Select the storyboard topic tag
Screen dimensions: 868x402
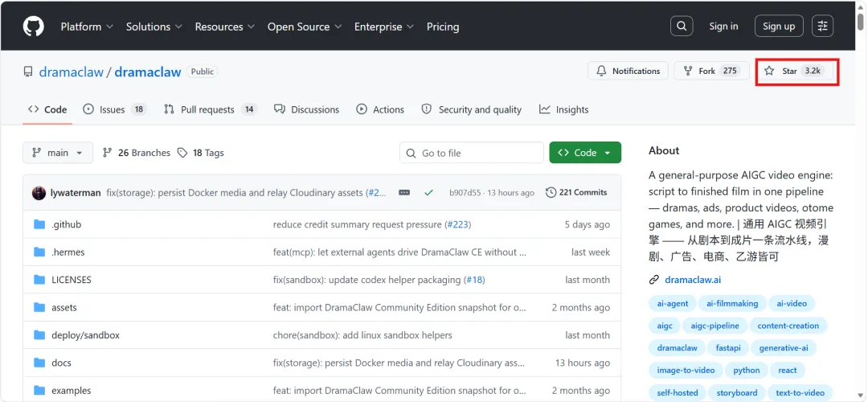coord(737,392)
